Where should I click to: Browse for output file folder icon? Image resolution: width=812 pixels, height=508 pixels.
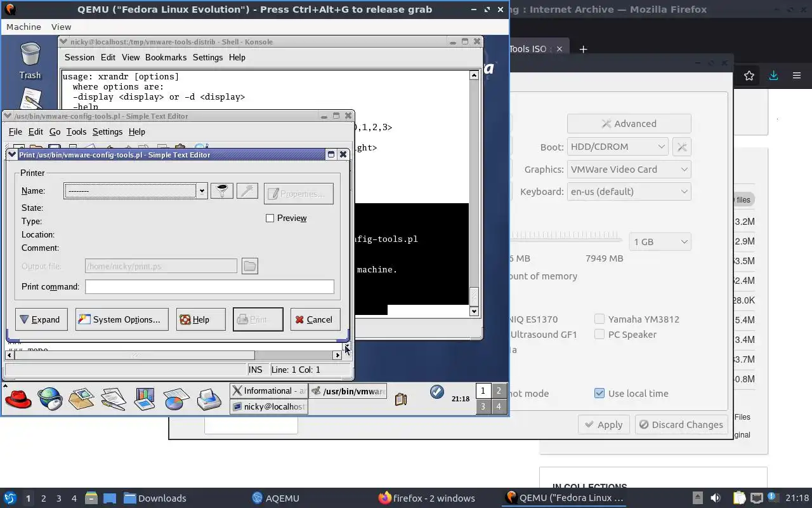[x=250, y=266]
